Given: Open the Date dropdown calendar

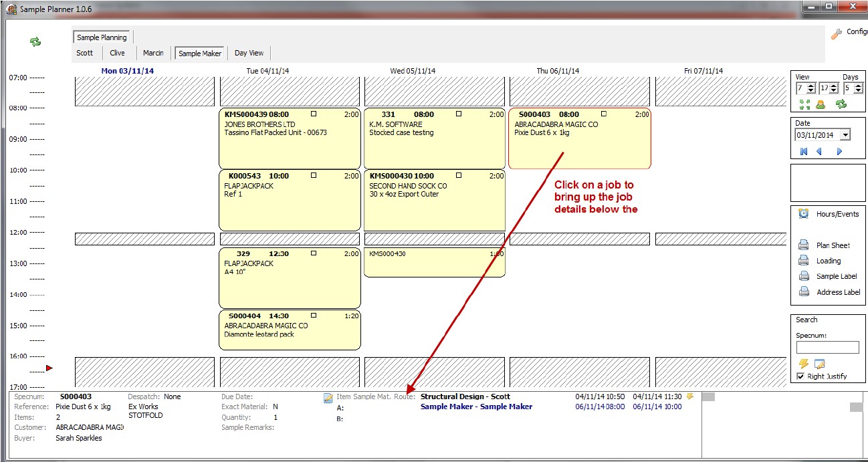Looking at the screenshot, I should pos(845,135).
